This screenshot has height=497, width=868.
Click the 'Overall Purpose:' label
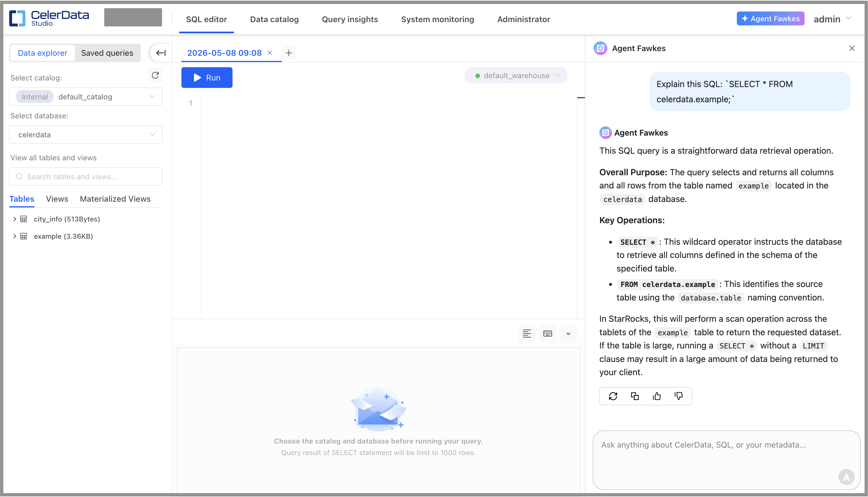click(633, 172)
